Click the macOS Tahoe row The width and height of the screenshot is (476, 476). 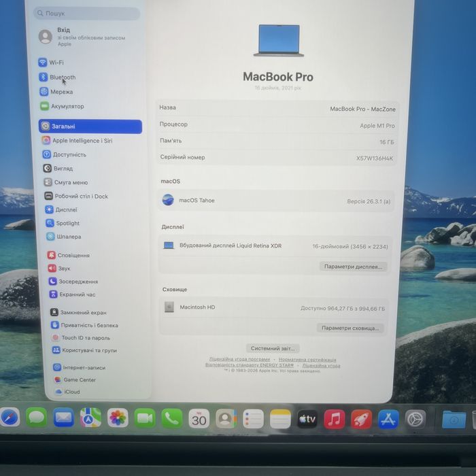tap(276, 201)
